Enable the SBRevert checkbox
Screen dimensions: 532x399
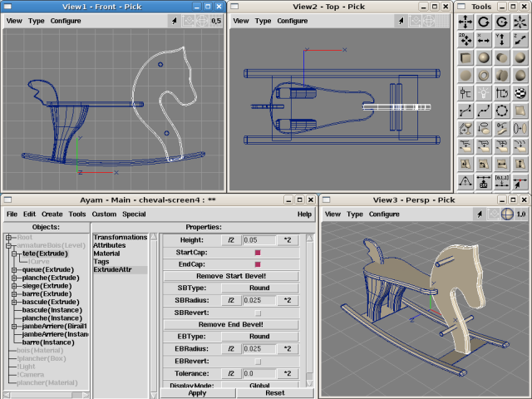coord(258,313)
